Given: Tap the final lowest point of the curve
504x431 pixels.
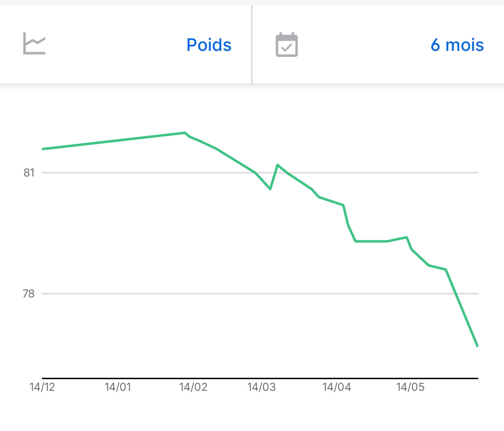Looking at the screenshot, I should tap(477, 346).
